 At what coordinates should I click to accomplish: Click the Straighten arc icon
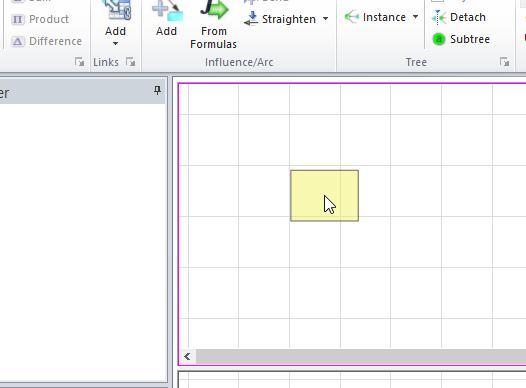click(x=251, y=19)
